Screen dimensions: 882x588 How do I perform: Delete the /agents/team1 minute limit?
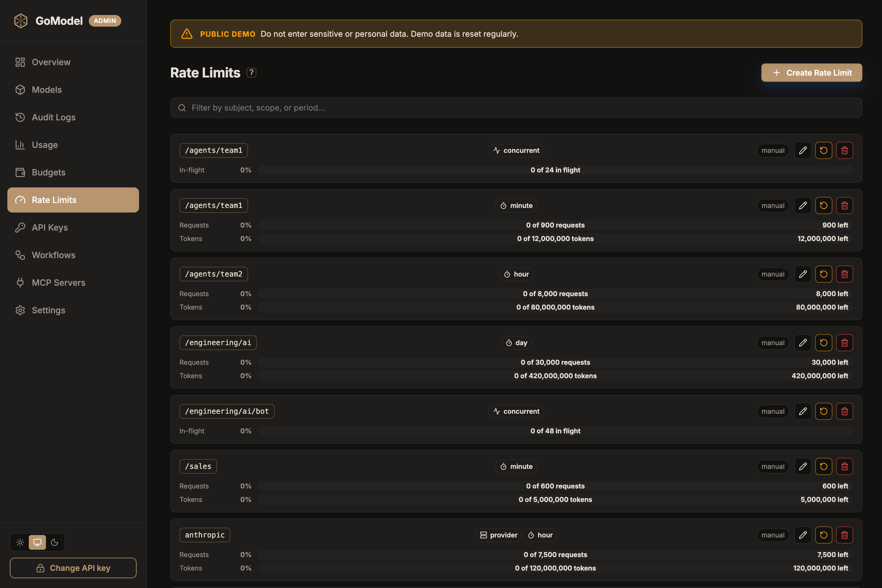[845, 205]
